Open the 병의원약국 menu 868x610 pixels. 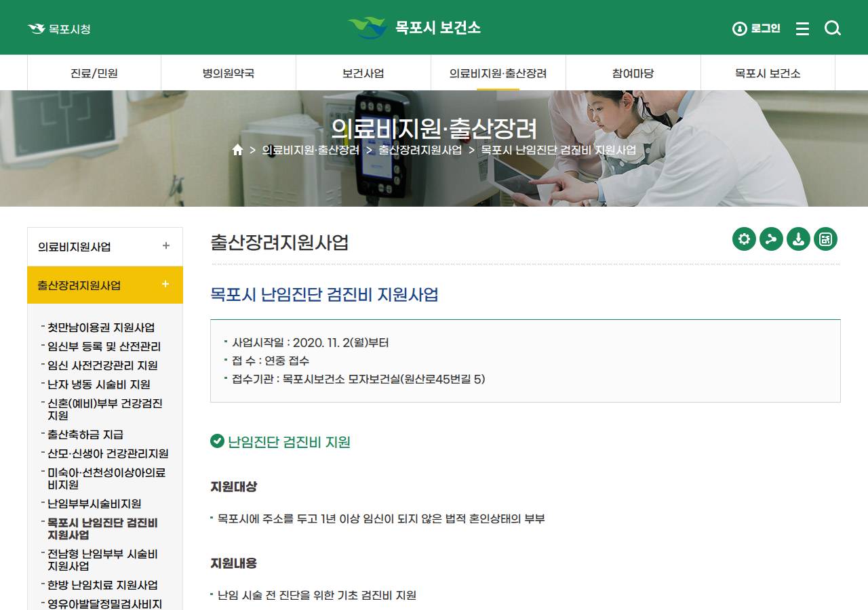[x=229, y=73]
